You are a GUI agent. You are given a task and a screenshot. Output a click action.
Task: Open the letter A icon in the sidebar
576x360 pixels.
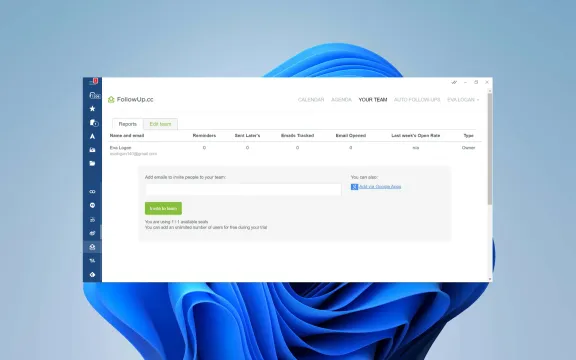pyautogui.click(x=93, y=136)
